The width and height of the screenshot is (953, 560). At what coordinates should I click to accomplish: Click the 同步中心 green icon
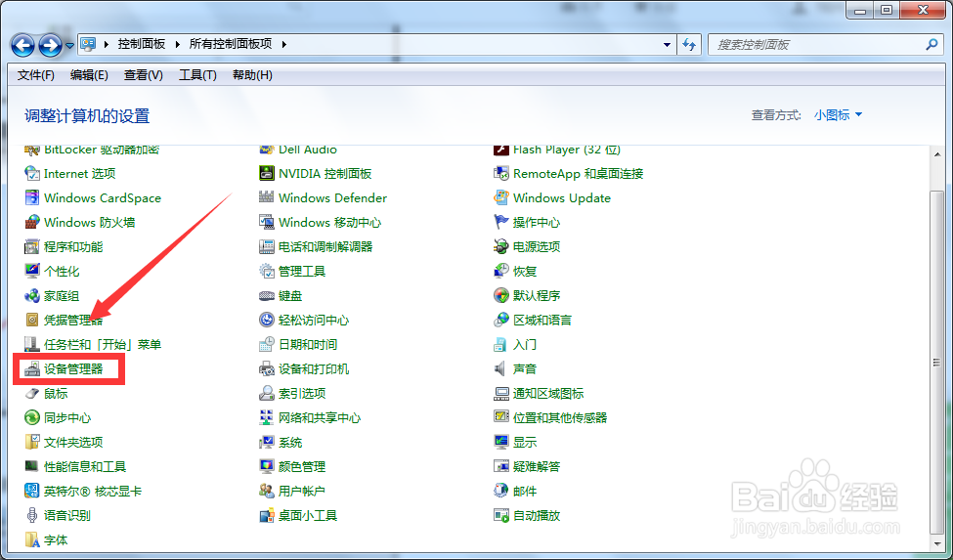tap(31, 418)
